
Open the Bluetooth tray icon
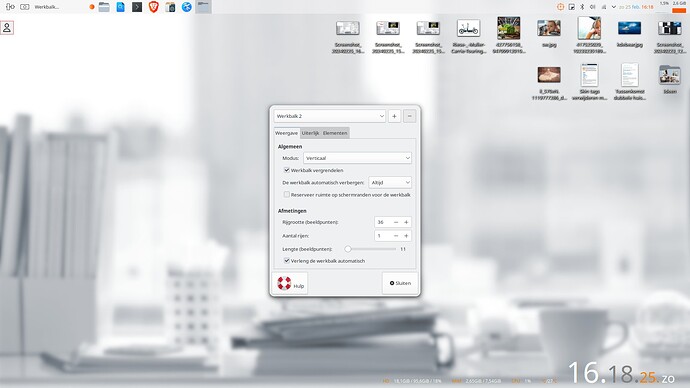pyautogui.click(x=582, y=7)
